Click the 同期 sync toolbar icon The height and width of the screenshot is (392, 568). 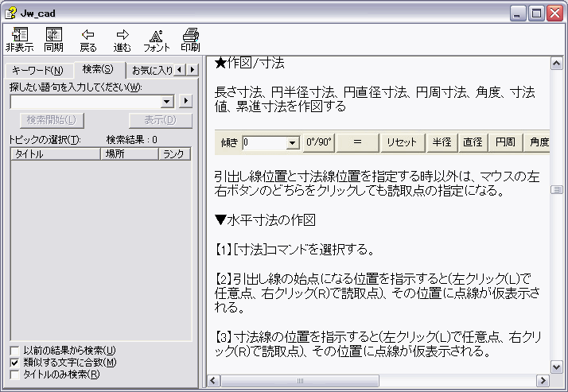tap(53, 40)
